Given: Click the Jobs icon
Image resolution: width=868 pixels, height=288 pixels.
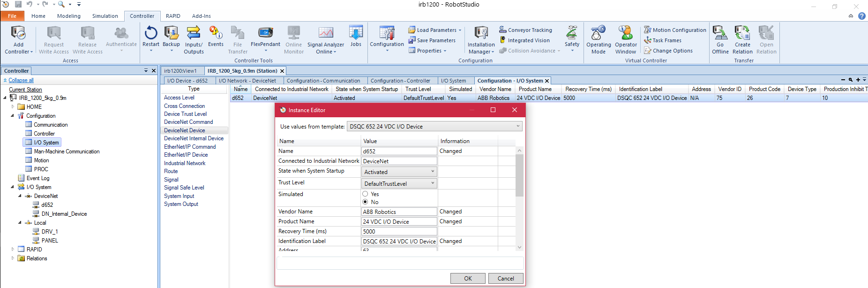Looking at the screenshot, I should (x=356, y=33).
